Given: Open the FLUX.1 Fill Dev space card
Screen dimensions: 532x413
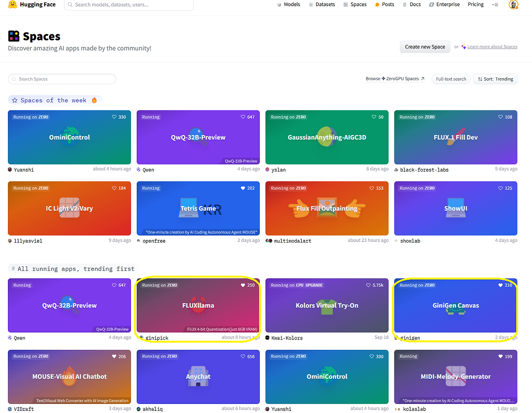Looking at the screenshot, I should point(456,137).
